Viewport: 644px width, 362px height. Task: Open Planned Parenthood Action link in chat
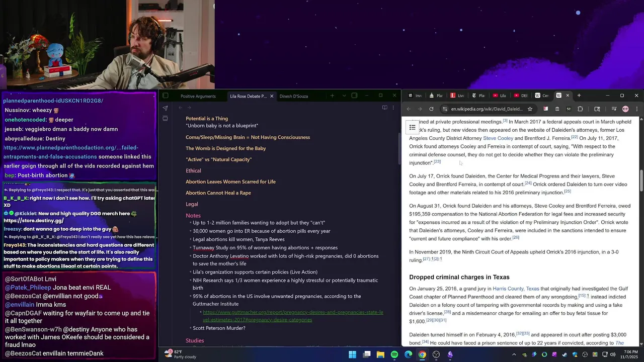coord(70,152)
